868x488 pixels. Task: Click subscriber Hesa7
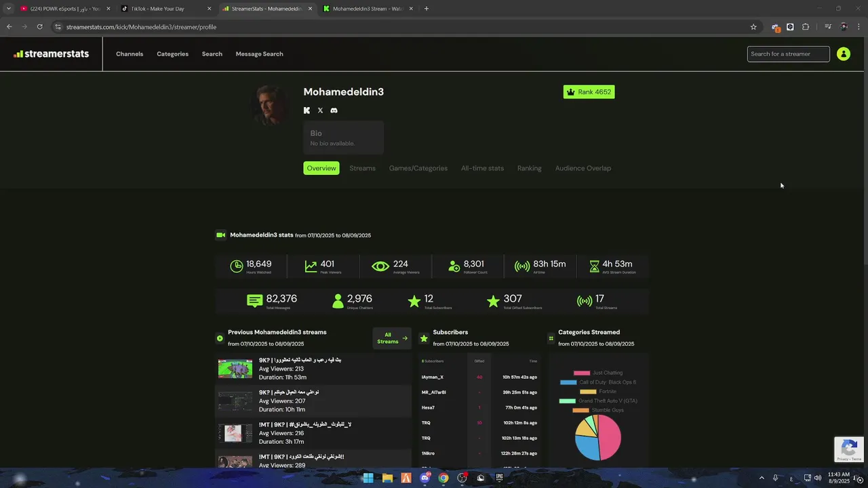(428, 407)
